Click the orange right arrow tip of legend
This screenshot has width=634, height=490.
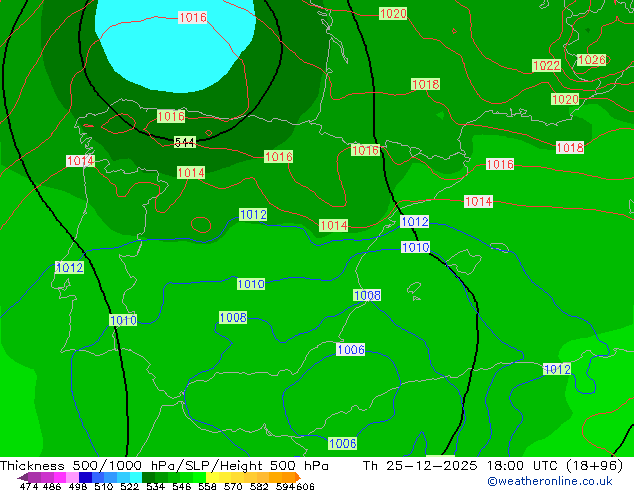point(298,477)
